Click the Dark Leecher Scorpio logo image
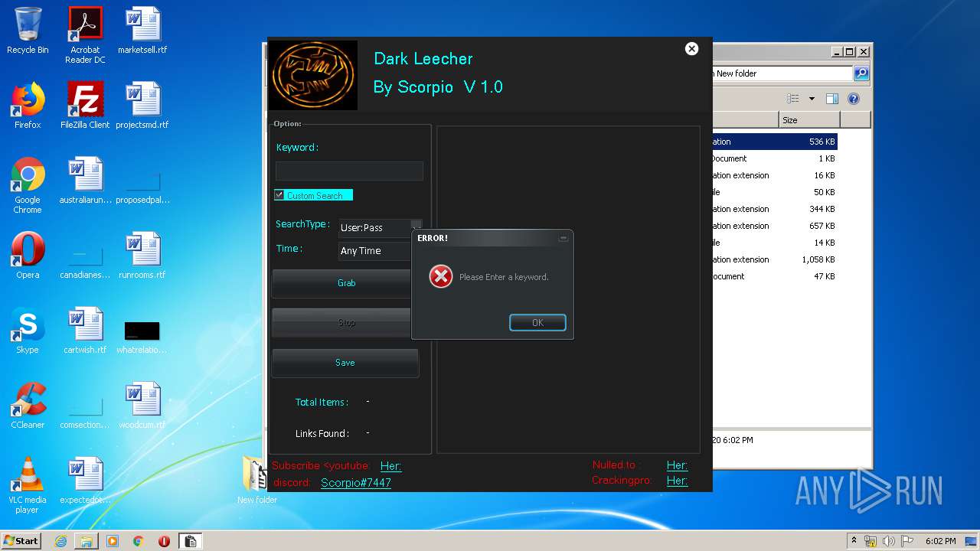 pyautogui.click(x=312, y=75)
